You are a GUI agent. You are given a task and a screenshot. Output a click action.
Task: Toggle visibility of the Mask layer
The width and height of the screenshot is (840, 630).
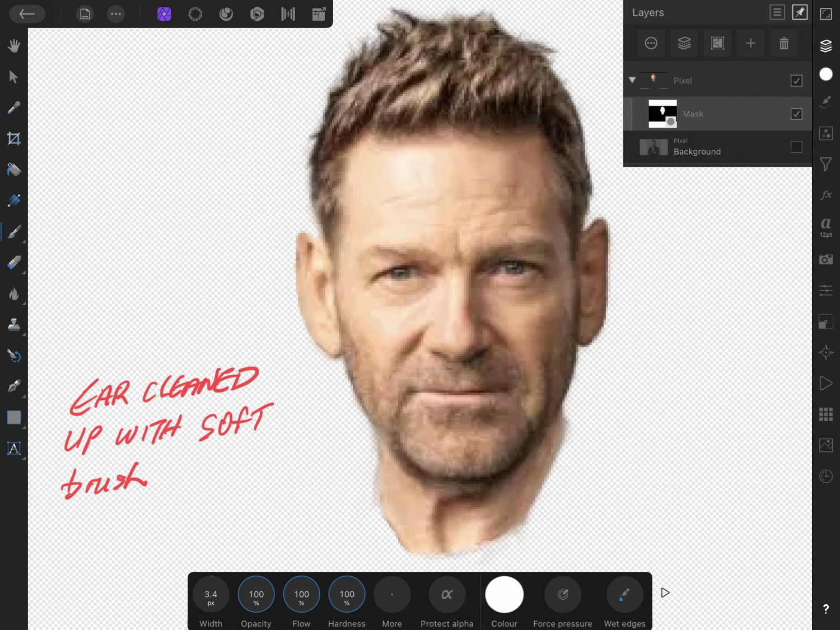point(796,114)
